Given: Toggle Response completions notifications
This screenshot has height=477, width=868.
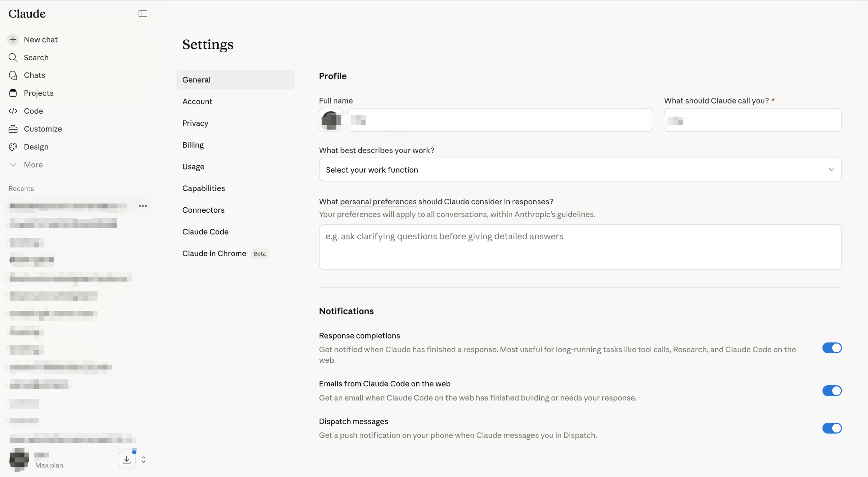Looking at the screenshot, I should click(832, 348).
